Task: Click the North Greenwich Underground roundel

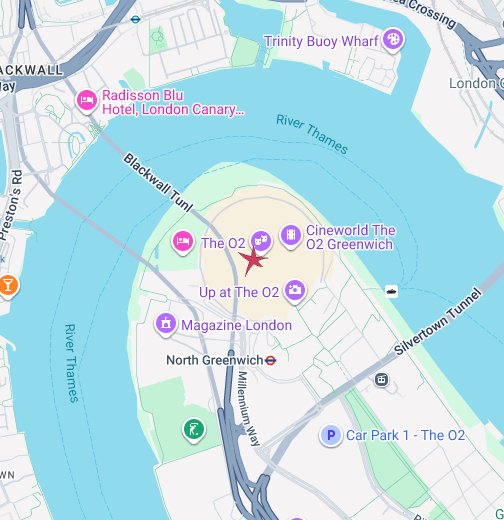Action: pyautogui.click(x=270, y=360)
